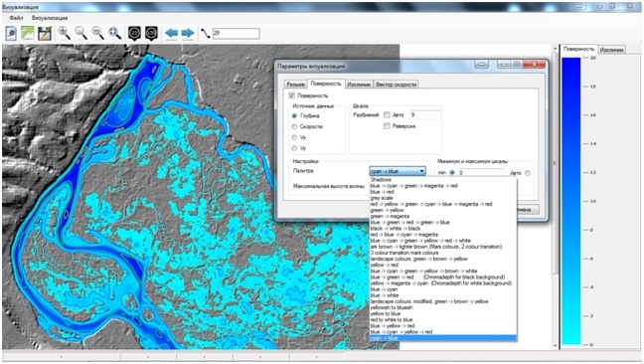The width and height of the screenshot is (644, 364).
Task: Click the zoom in magnifier icon
Action: pos(64,33)
